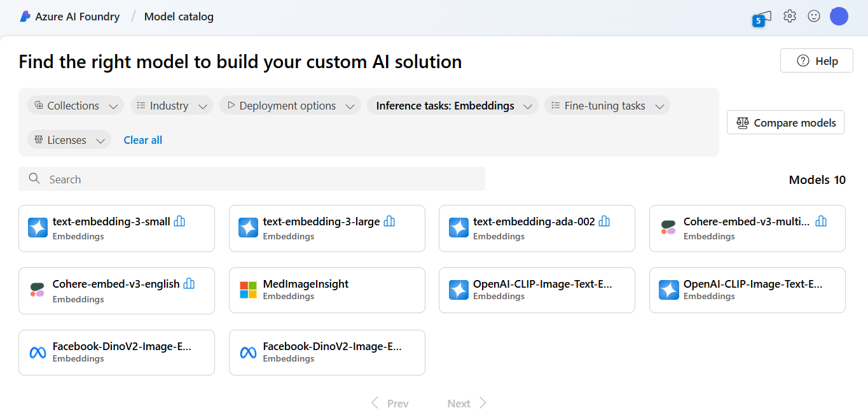Expand the Fine-tuning tasks filter dropdown
The width and height of the screenshot is (868, 415).
tap(607, 106)
